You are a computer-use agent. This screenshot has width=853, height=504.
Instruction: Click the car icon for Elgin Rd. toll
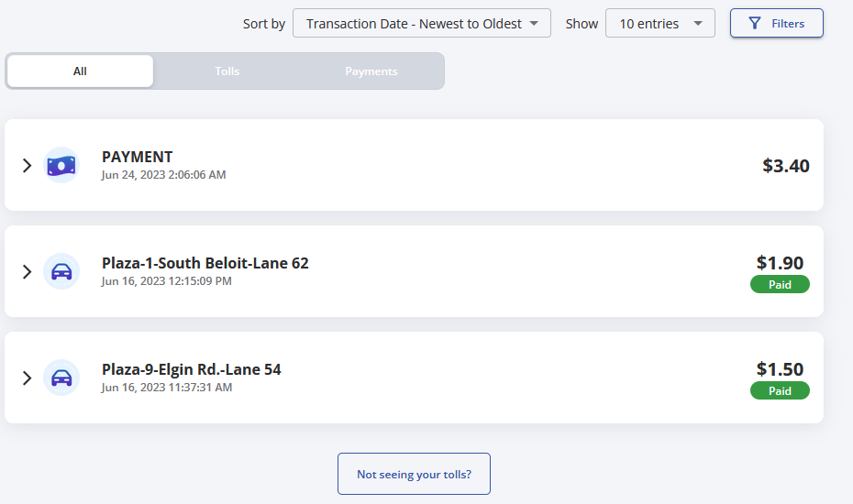[61, 378]
